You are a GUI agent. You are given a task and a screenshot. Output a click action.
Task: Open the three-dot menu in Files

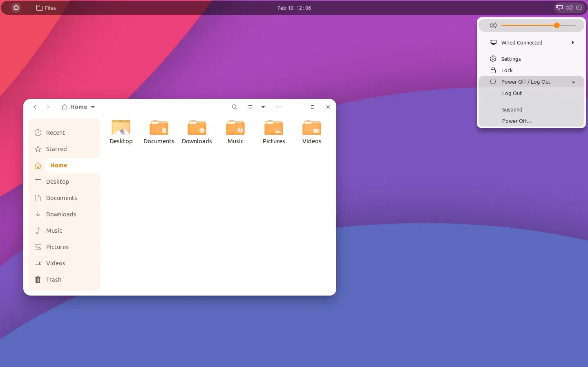pyautogui.click(x=279, y=107)
